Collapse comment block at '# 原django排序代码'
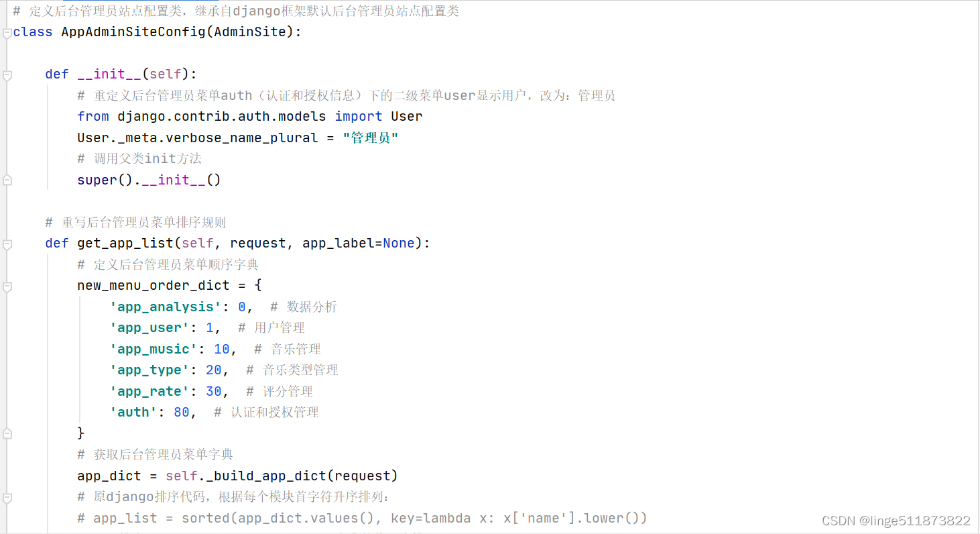The width and height of the screenshot is (980, 534). 7,499
